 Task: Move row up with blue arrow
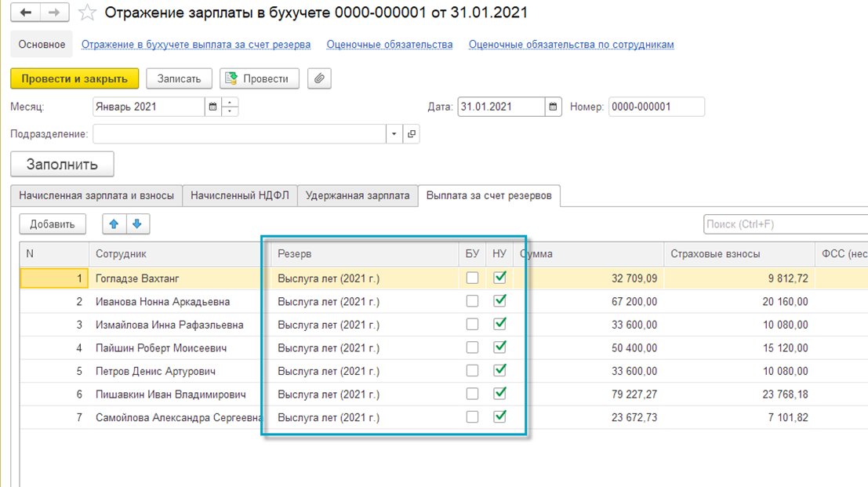pos(114,224)
